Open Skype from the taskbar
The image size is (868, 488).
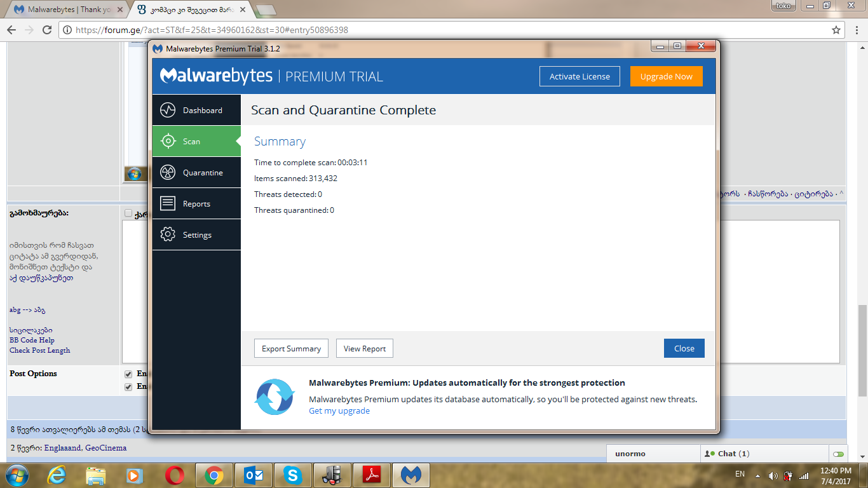292,475
